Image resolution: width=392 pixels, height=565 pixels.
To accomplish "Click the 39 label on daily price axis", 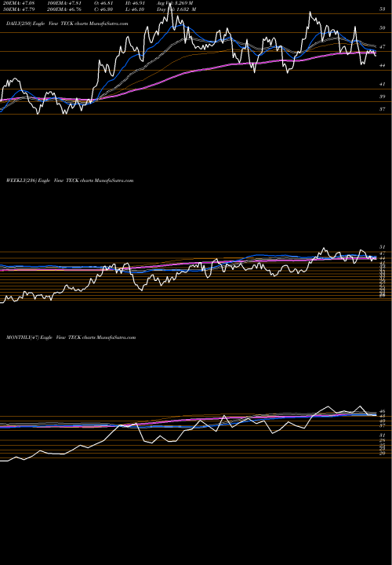I will pos(383,97).
